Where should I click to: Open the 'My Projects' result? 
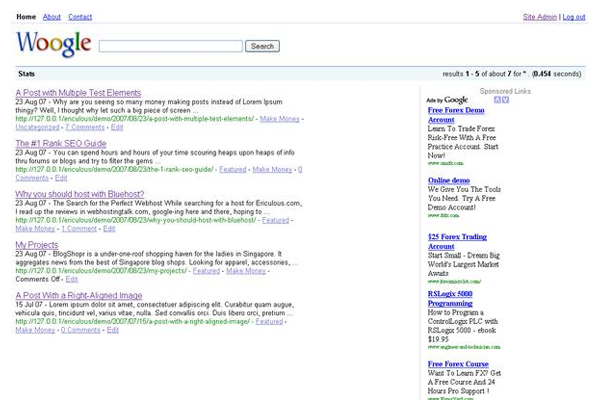pyautogui.click(x=37, y=245)
